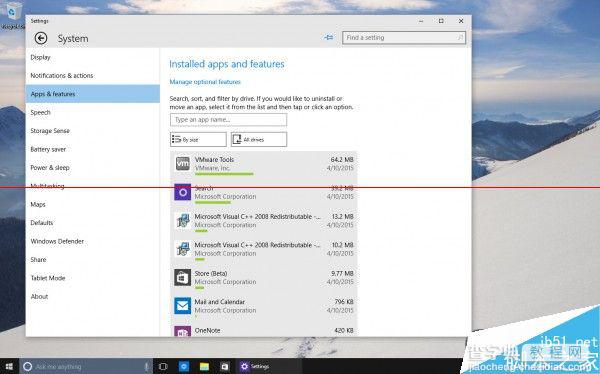This screenshot has width=600, height=374.
Task: Click the 9.77 MB size value
Action: tap(342, 273)
